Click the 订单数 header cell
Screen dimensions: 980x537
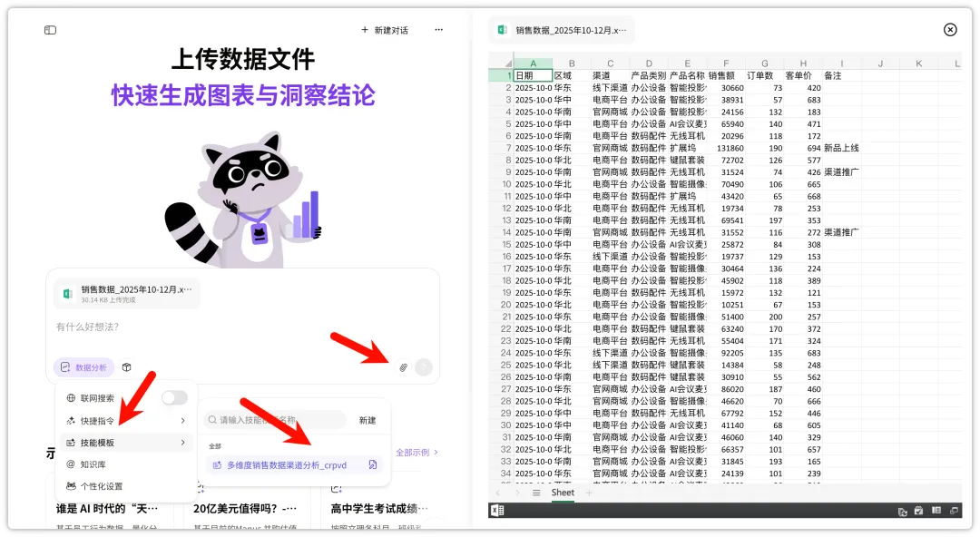tap(764, 75)
